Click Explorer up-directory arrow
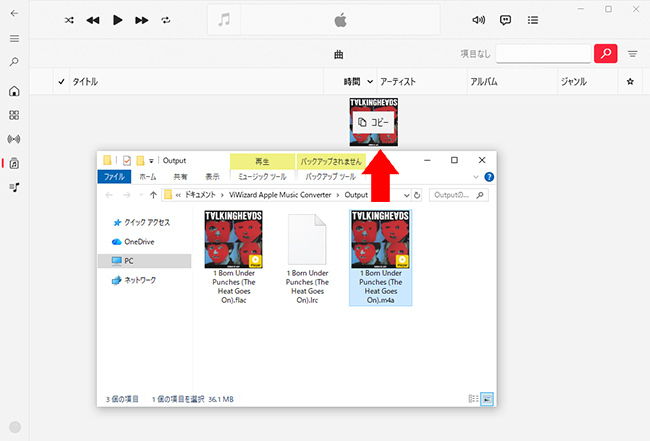 153,195
